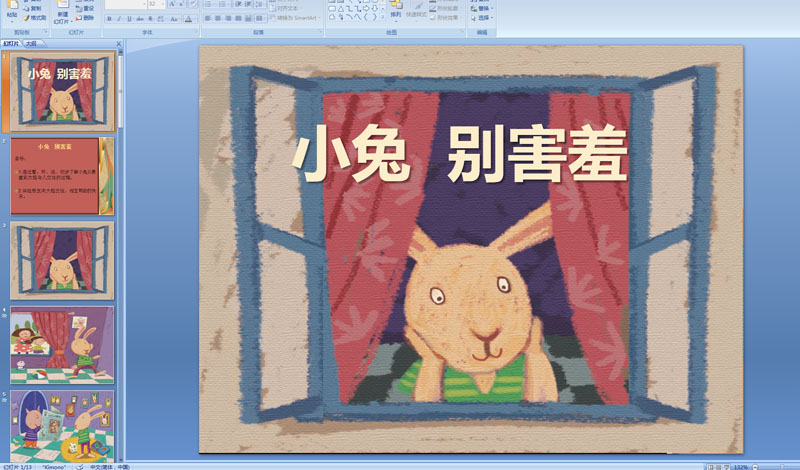Click the Reset slide (重设) button
The image size is (800, 470).
85,8
